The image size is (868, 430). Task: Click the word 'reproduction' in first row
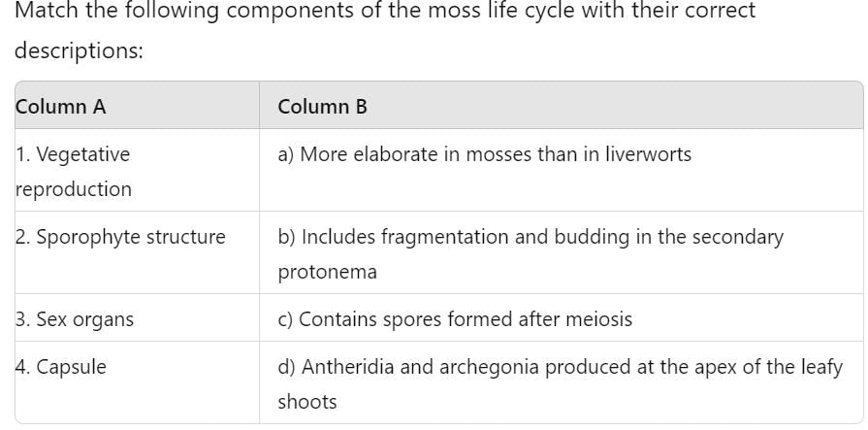[x=74, y=189]
